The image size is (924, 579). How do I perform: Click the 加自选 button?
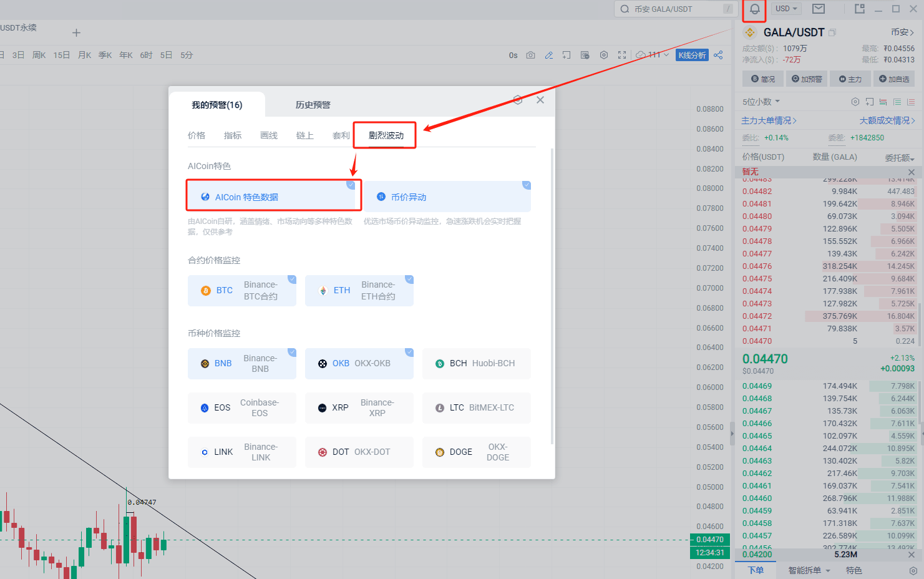tap(894, 79)
